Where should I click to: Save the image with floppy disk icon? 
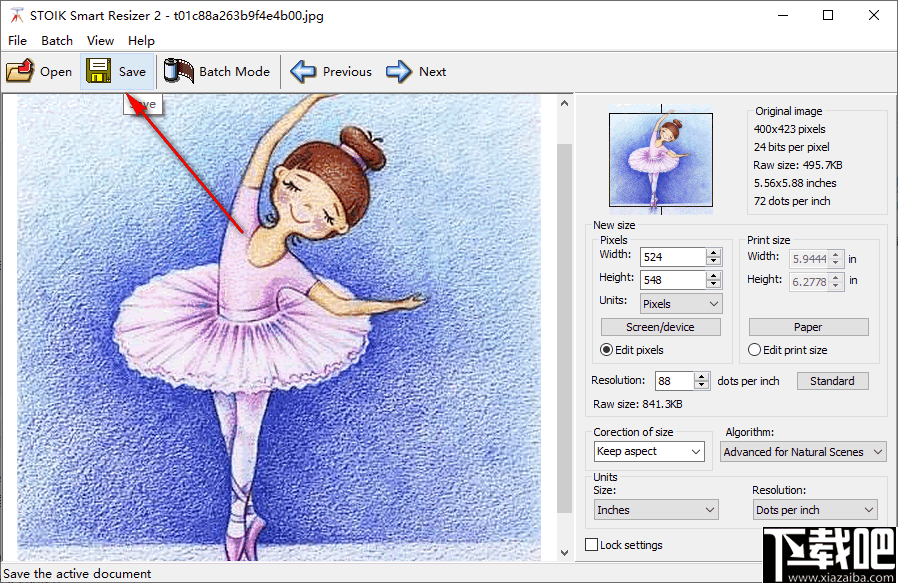point(98,71)
